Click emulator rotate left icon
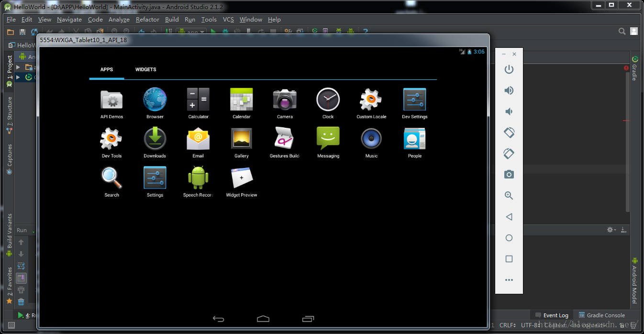The height and width of the screenshot is (334, 644). (x=509, y=133)
